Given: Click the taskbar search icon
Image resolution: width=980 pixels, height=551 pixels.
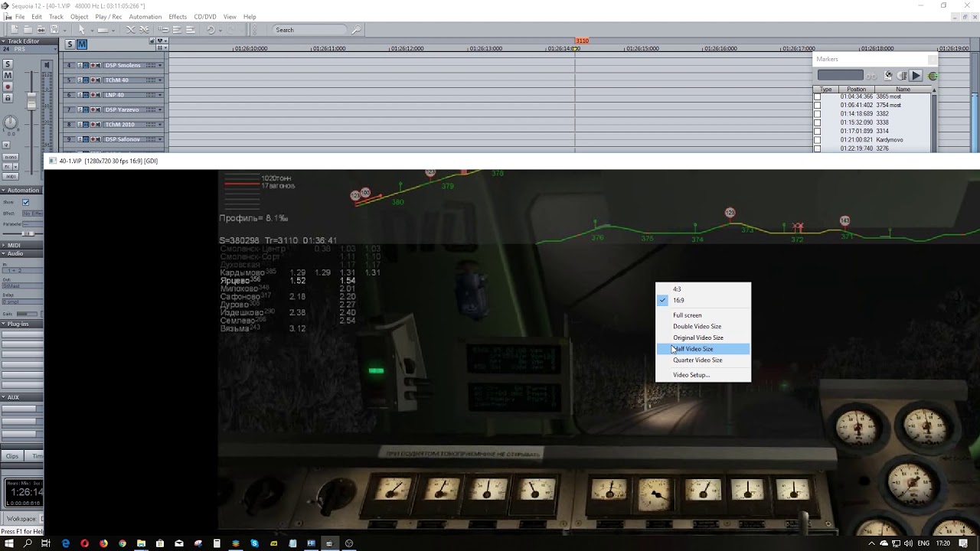Looking at the screenshot, I should [28, 543].
